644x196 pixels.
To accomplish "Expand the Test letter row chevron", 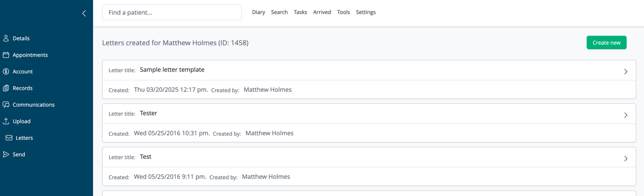I will 626,158.
